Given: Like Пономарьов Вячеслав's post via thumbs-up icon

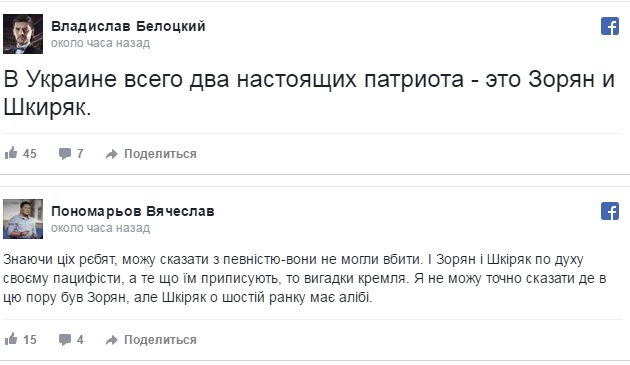Looking at the screenshot, I should (11, 339).
